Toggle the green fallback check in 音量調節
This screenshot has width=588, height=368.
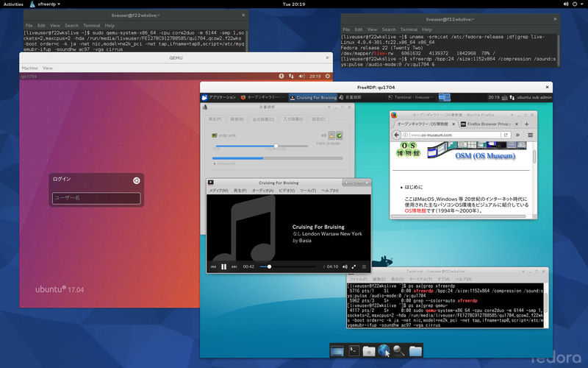click(x=340, y=135)
